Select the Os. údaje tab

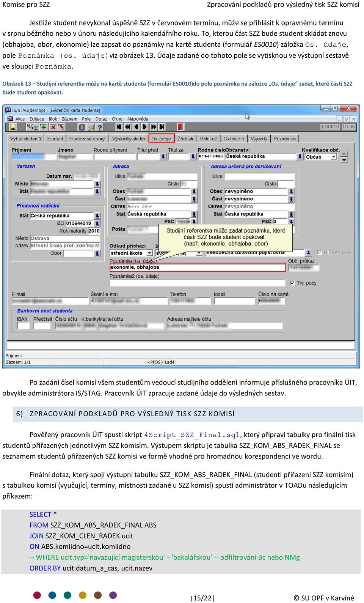(161, 139)
